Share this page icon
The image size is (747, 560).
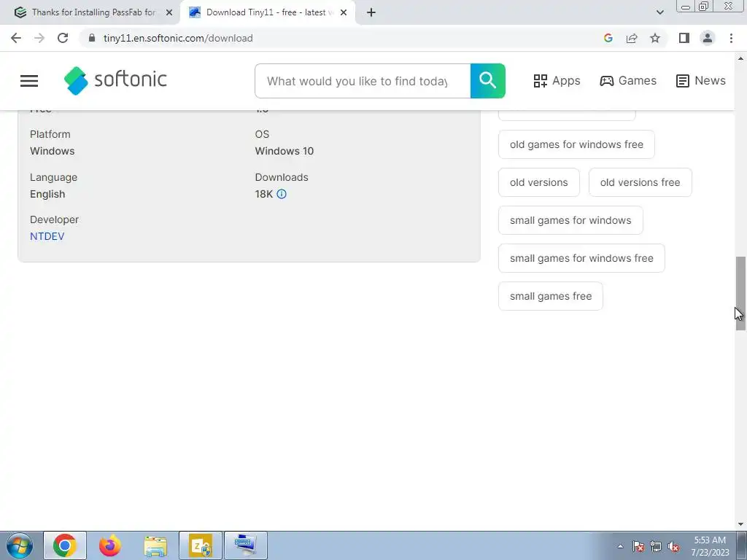[x=632, y=38]
